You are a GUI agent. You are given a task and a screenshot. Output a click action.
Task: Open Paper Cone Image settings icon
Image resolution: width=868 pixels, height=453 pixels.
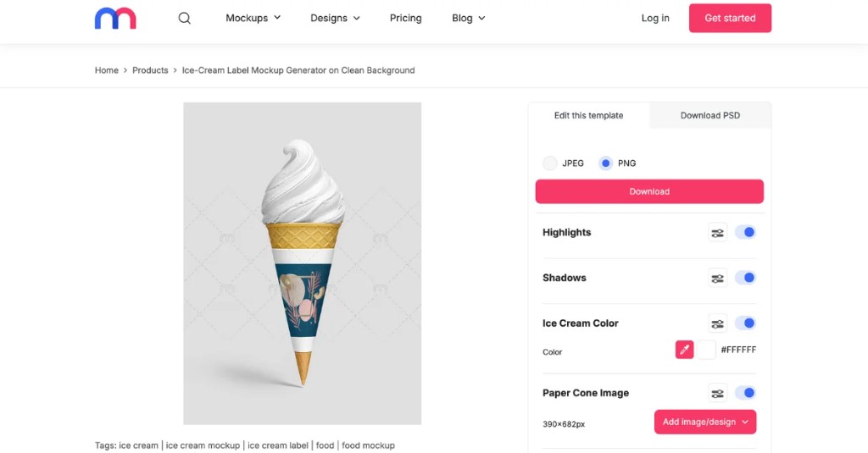coord(717,393)
